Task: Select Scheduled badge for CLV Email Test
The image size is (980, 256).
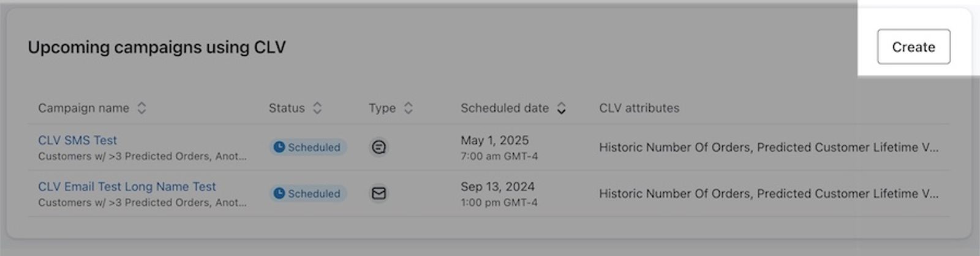Action: (308, 194)
